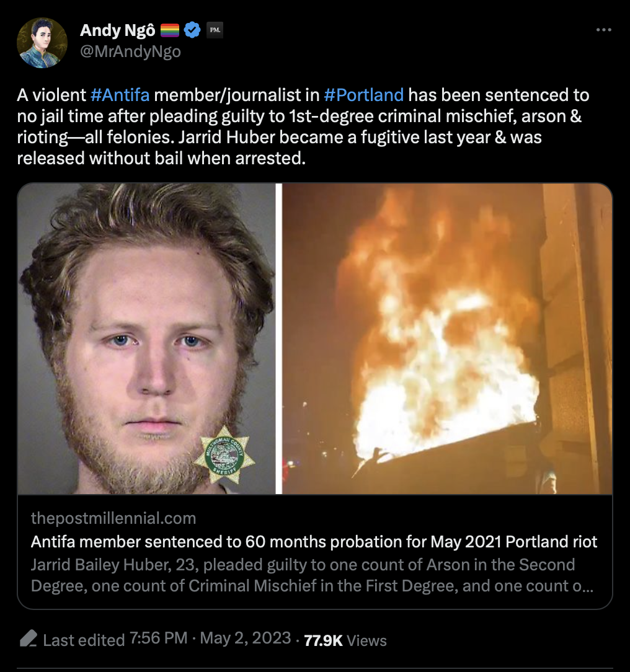The image size is (630, 672).
Task: Open the fire photo in the card
Action: (x=447, y=338)
